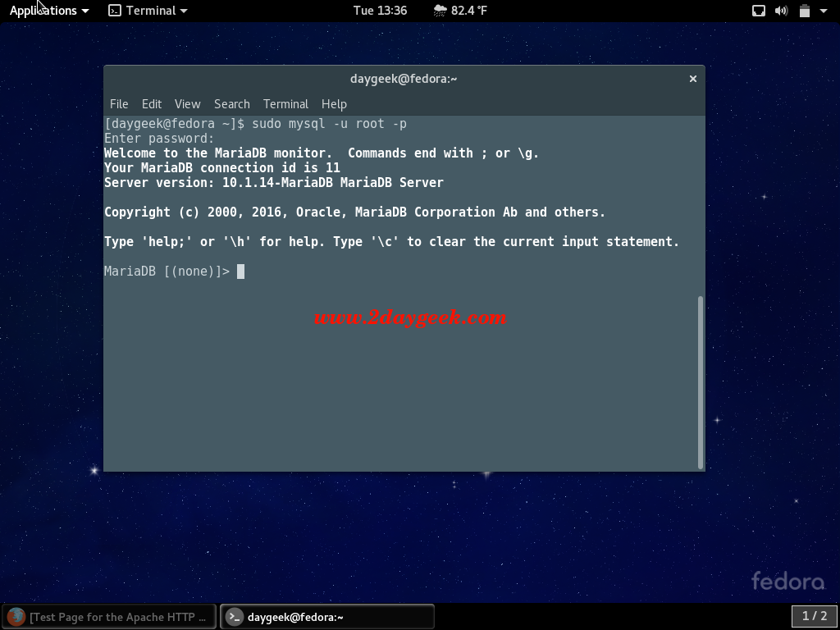Click 'Server version: 10.1.14-MariaDB' text

pos(218,183)
